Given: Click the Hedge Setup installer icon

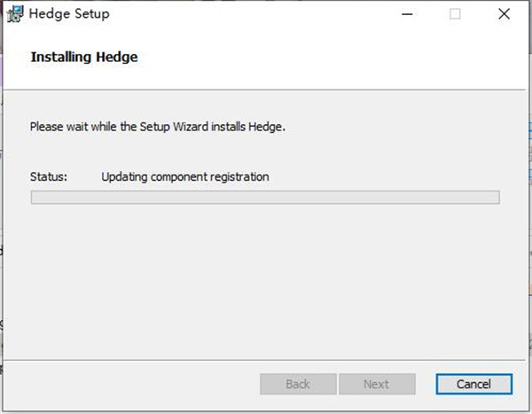Looking at the screenshot, I should 15,14.
